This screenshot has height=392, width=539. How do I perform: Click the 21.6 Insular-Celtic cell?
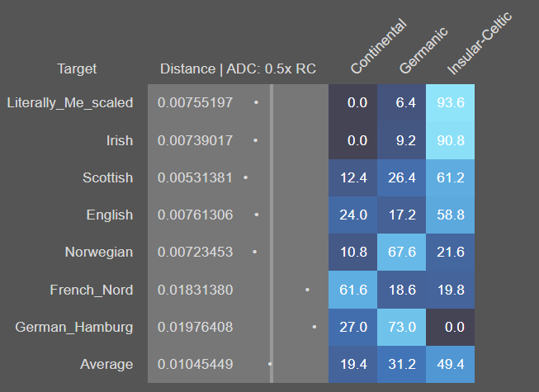[x=451, y=252]
